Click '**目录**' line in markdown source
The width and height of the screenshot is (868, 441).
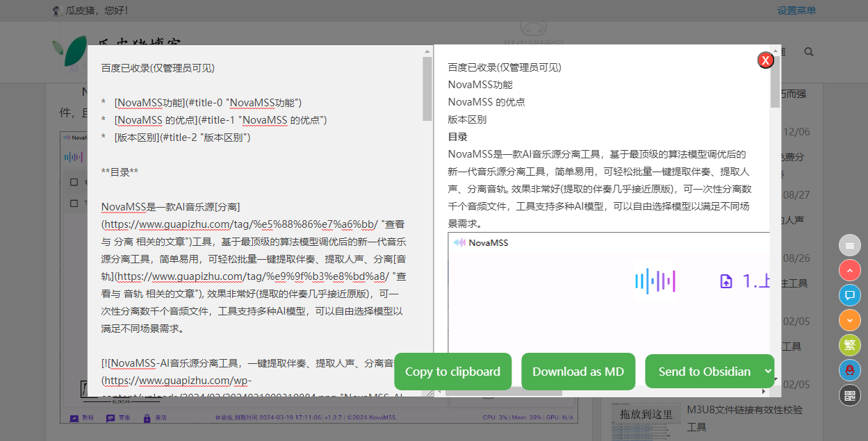120,172
